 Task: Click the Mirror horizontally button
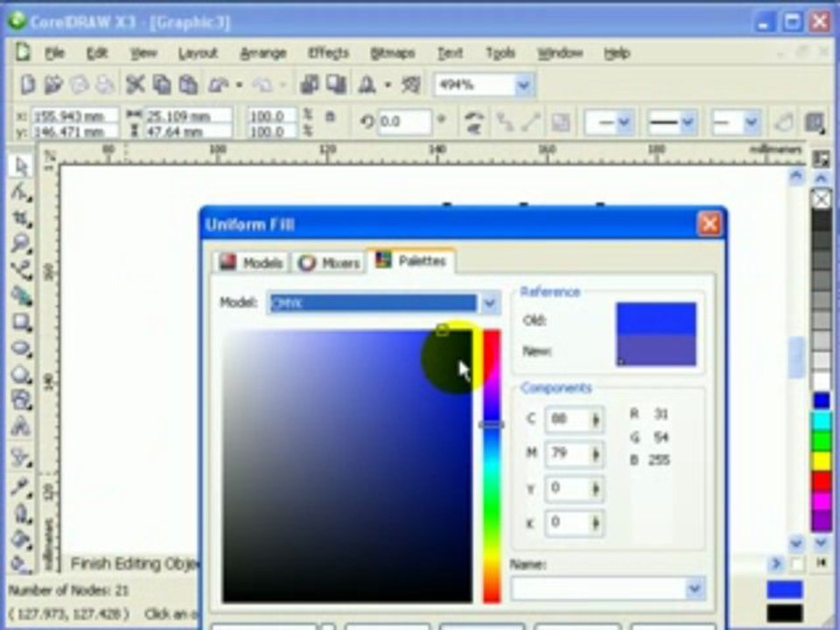point(473,116)
